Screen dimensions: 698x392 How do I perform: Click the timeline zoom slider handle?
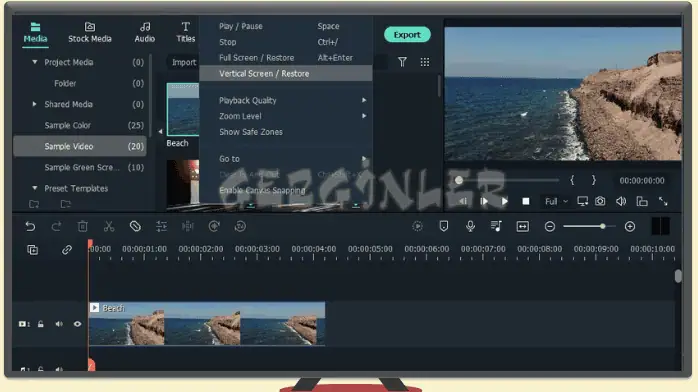(602, 226)
